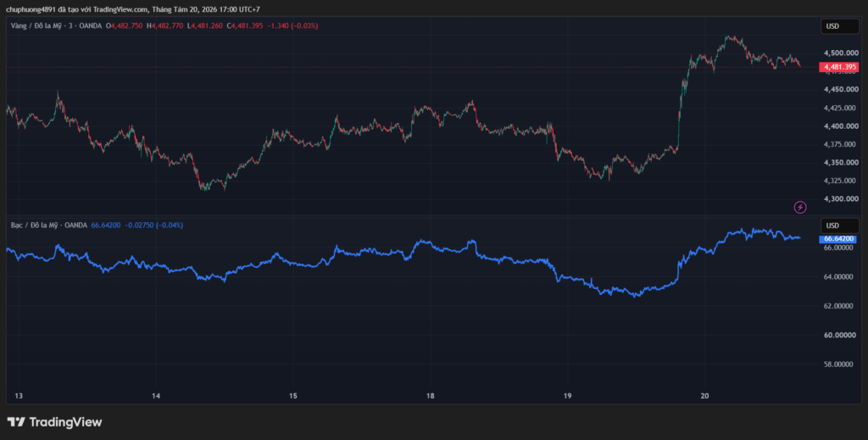Click the 4,500.000 price axis label

pos(841,53)
